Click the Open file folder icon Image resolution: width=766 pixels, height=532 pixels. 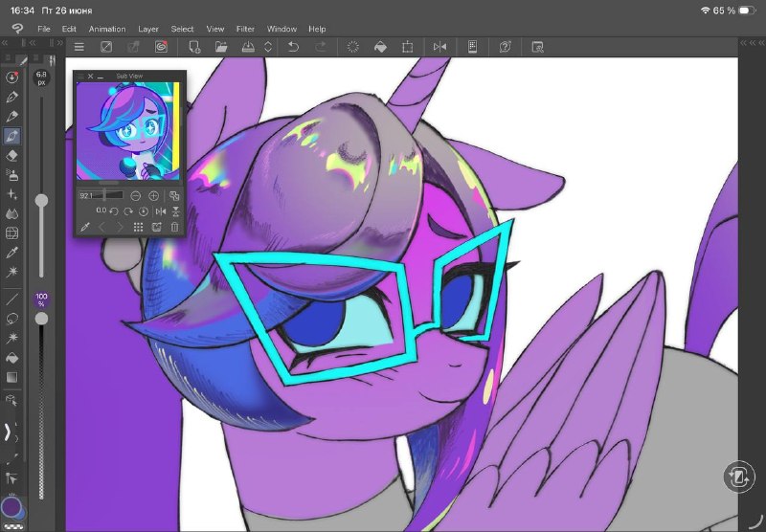tap(221, 47)
